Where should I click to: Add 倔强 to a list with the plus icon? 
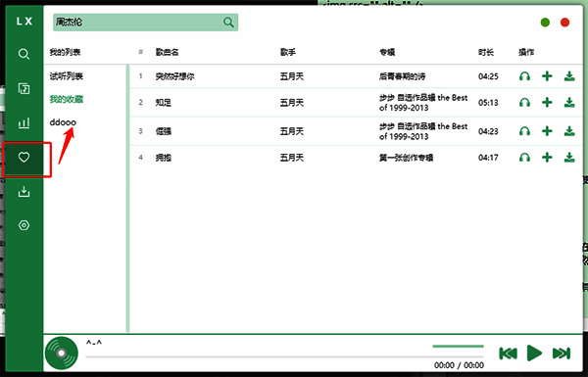pyautogui.click(x=547, y=131)
